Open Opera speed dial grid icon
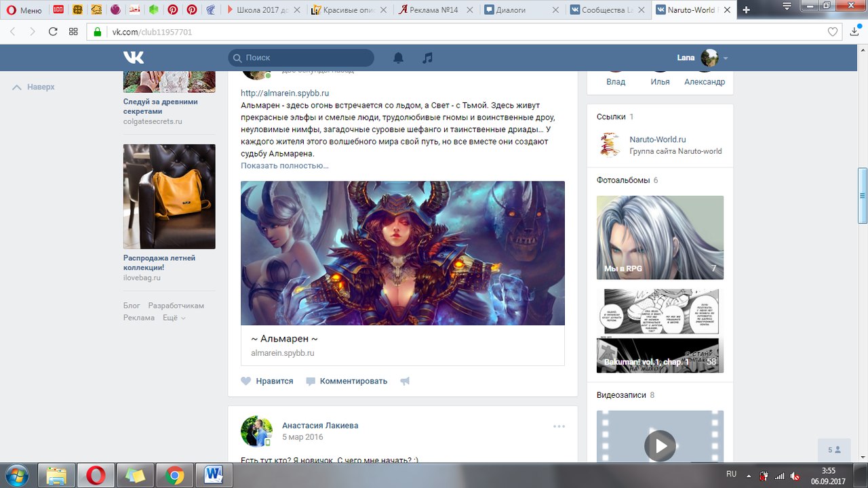Viewport: 868px width, 488px height. (73, 31)
